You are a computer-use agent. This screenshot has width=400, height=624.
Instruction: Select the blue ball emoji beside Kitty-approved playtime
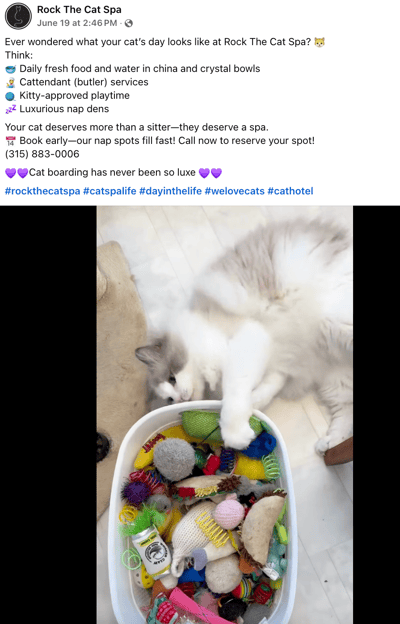point(10,96)
